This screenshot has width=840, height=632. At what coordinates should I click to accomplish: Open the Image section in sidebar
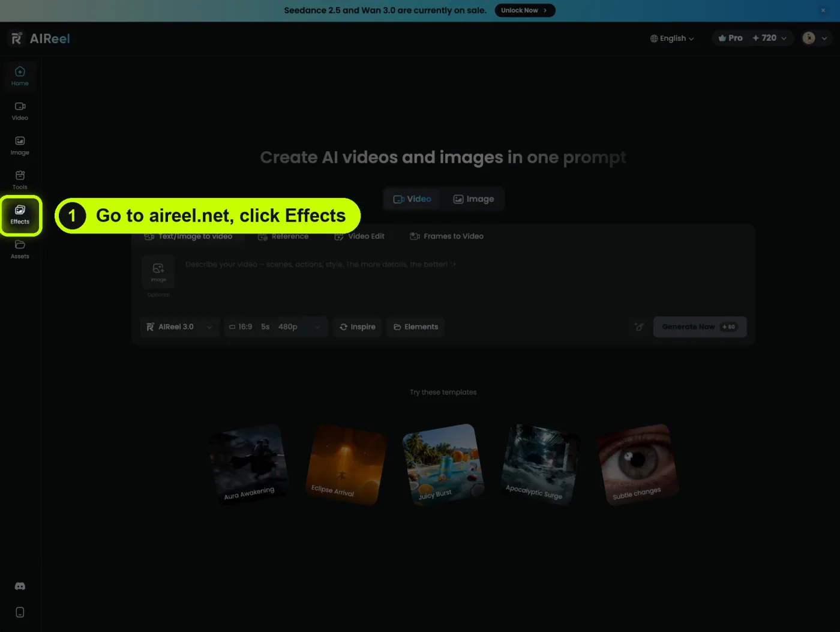point(20,146)
